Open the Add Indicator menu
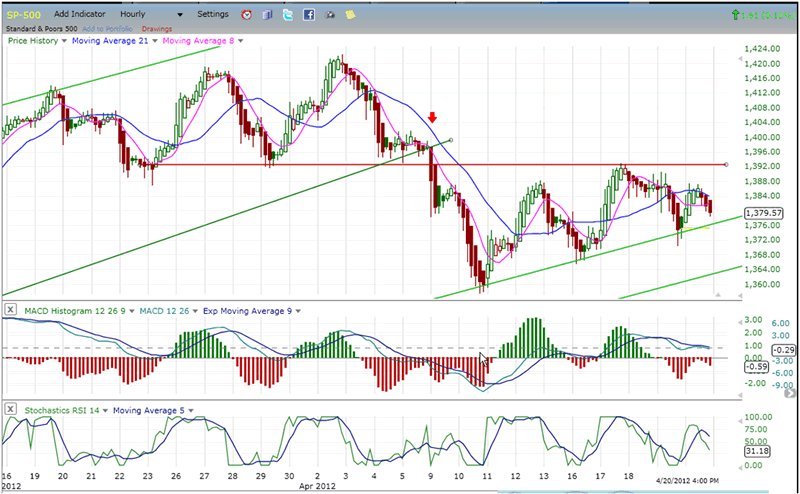 click(x=78, y=16)
